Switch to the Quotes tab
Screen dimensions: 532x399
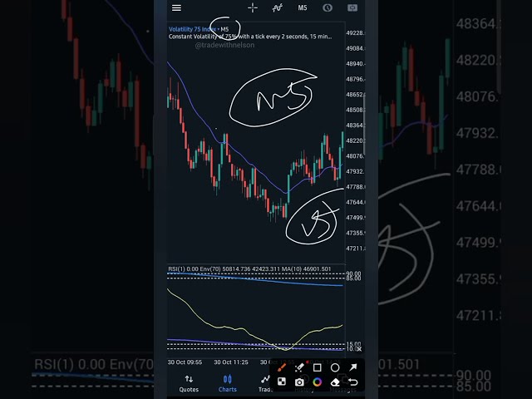click(x=189, y=384)
